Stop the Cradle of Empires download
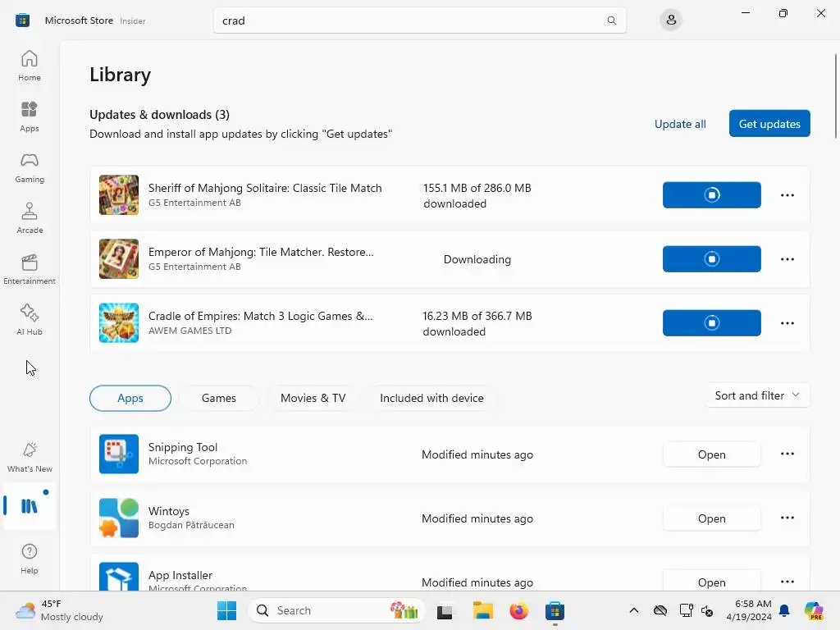Viewport: 840px width, 630px height. tap(711, 323)
